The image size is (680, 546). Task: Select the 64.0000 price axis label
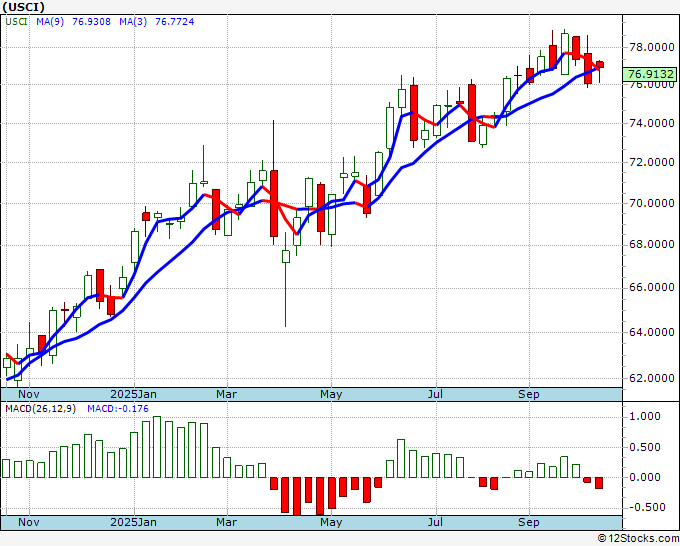652,333
